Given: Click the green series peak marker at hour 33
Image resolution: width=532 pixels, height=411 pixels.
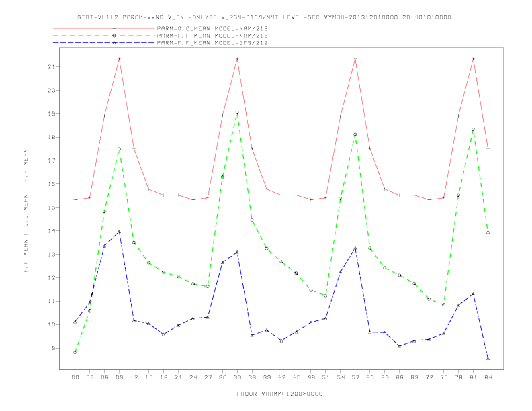Looking at the screenshot, I should (237, 112).
